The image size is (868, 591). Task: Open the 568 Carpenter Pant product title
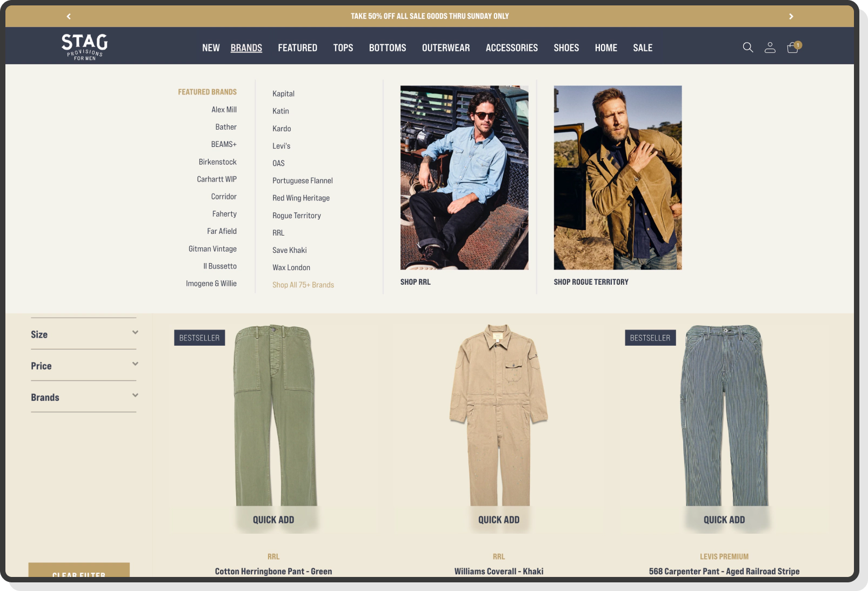[x=725, y=570]
